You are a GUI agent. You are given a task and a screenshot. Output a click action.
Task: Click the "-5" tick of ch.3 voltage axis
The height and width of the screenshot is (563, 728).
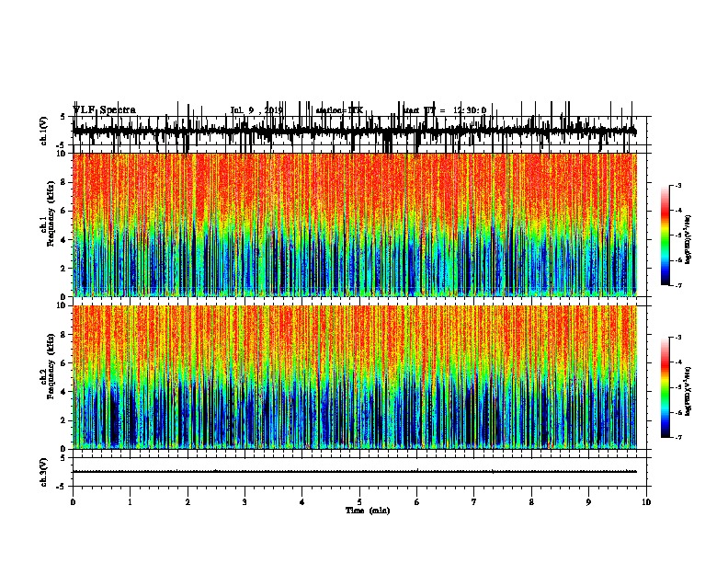pos(62,487)
